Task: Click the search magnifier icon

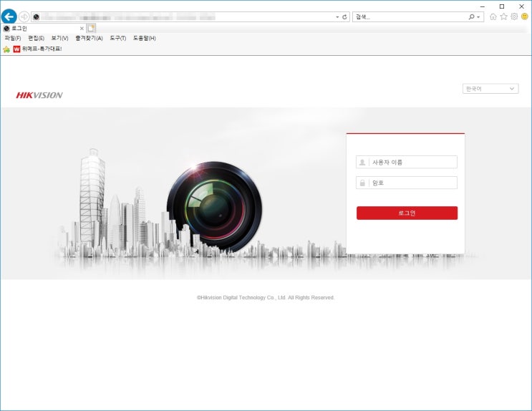Action: pyautogui.click(x=472, y=17)
